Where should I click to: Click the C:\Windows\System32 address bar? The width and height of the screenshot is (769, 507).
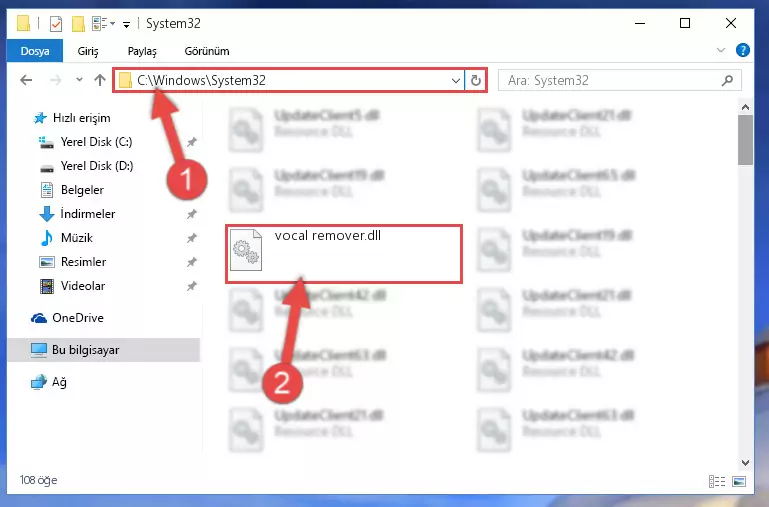click(289, 80)
